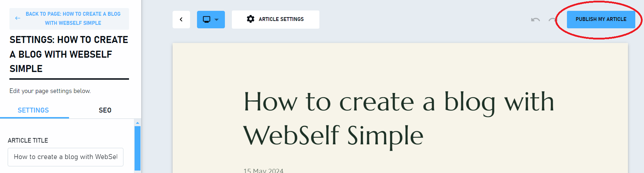
Task: Click the left arrow icon beside Back to Page
Action: point(17,18)
